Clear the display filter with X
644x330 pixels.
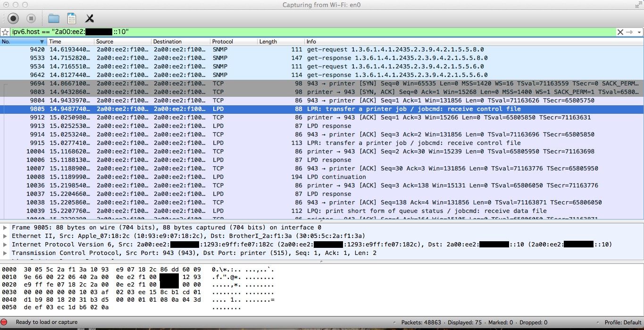pos(620,32)
